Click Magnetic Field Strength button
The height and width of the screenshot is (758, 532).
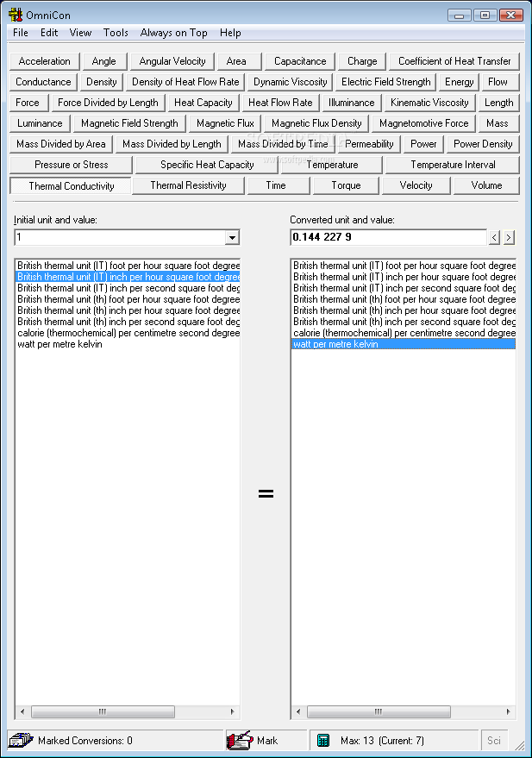point(129,124)
